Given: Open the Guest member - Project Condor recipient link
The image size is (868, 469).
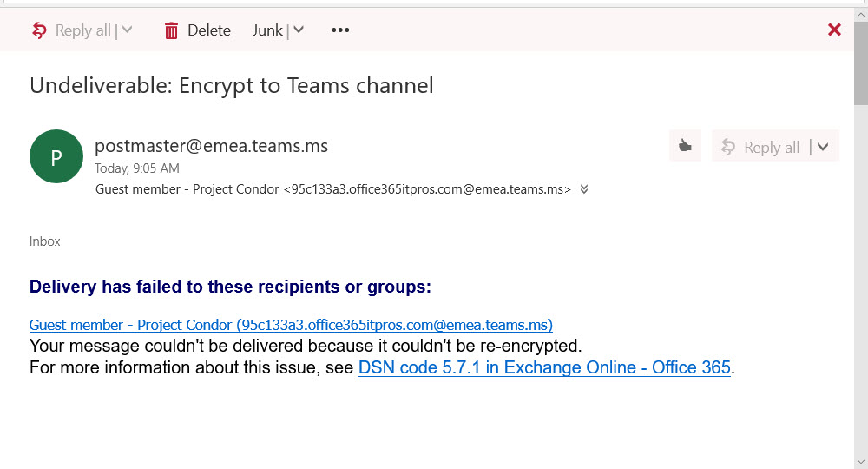Looking at the screenshot, I should pos(291,325).
